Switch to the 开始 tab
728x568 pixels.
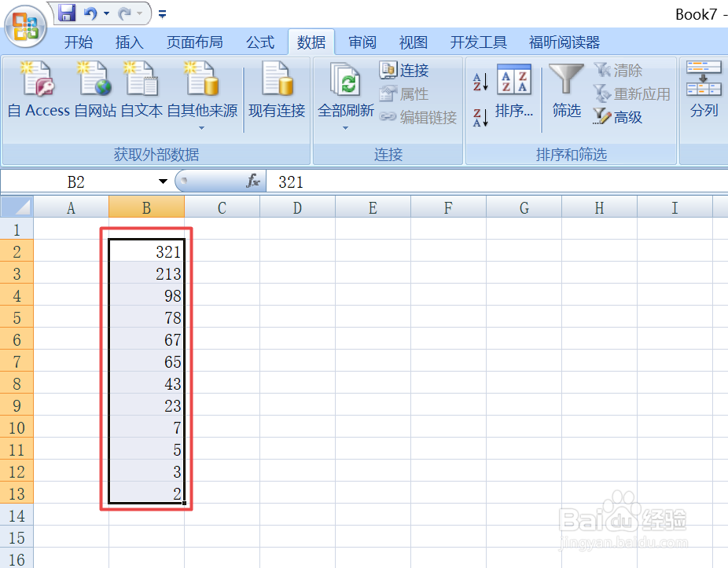(79, 42)
